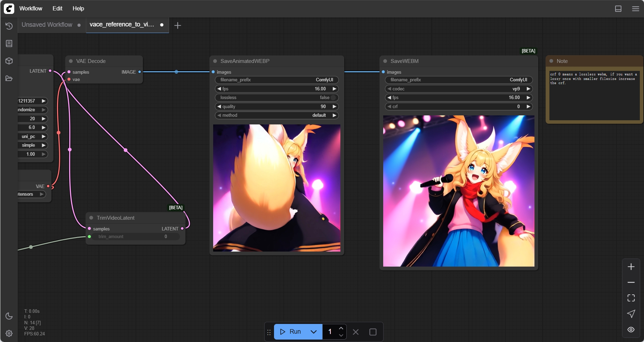The image size is (644, 342).
Task: Open the workflows folder sidebar icon
Action: pyautogui.click(x=9, y=78)
